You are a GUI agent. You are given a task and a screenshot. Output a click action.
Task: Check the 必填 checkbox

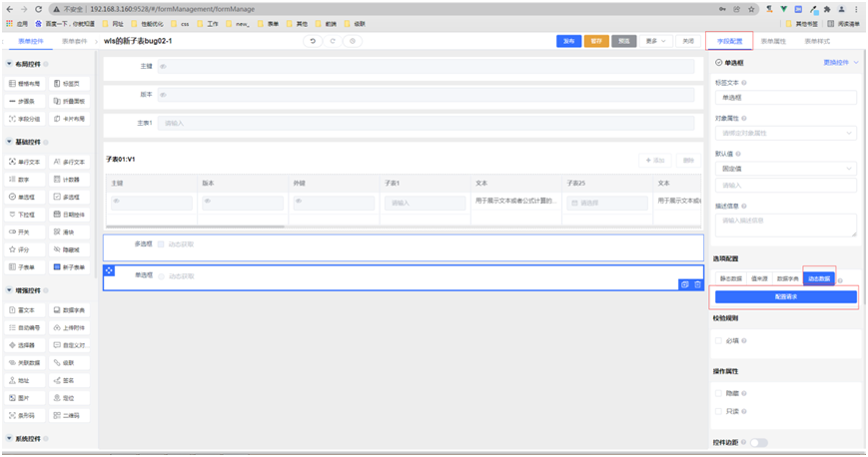719,340
